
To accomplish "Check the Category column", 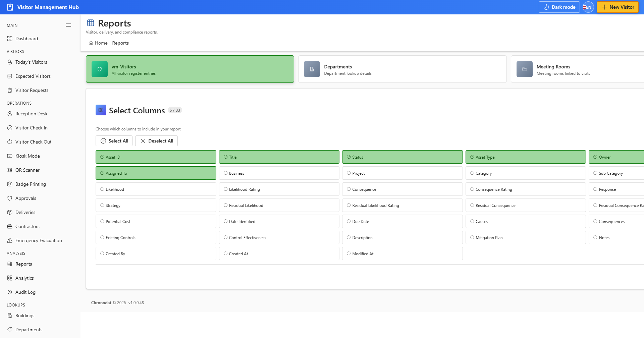I will pos(526,173).
